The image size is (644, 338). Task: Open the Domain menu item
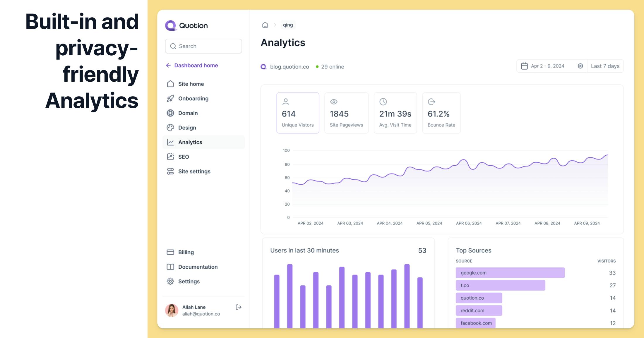point(203,113)
